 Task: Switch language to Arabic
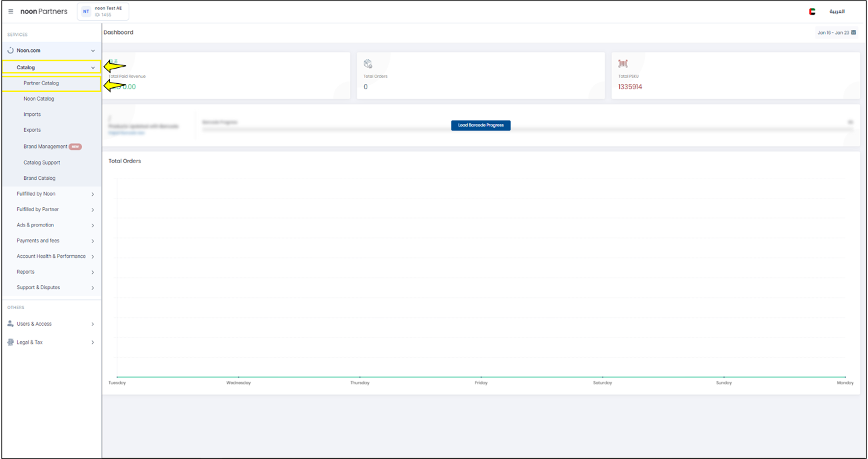tap(837, 11)
